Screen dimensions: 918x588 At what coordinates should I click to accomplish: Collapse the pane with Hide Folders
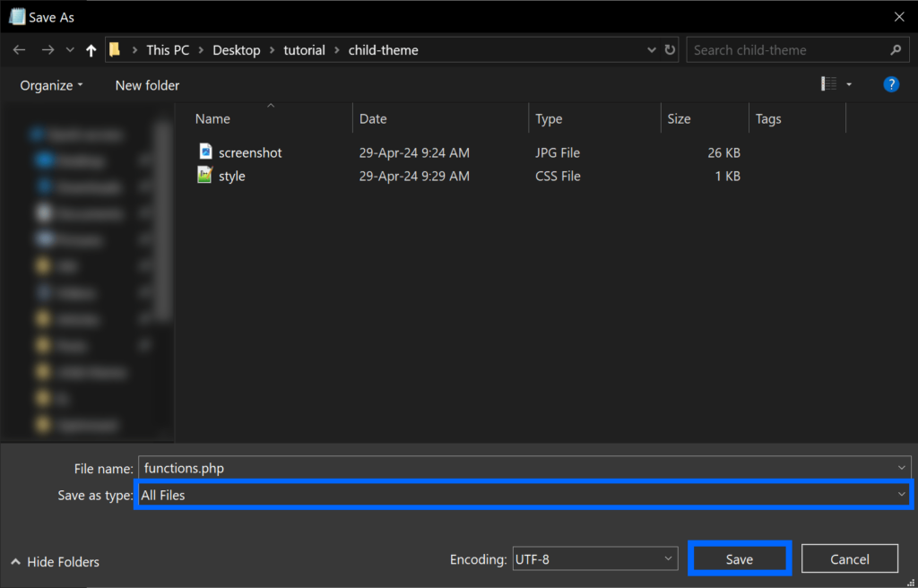(55, 562)
